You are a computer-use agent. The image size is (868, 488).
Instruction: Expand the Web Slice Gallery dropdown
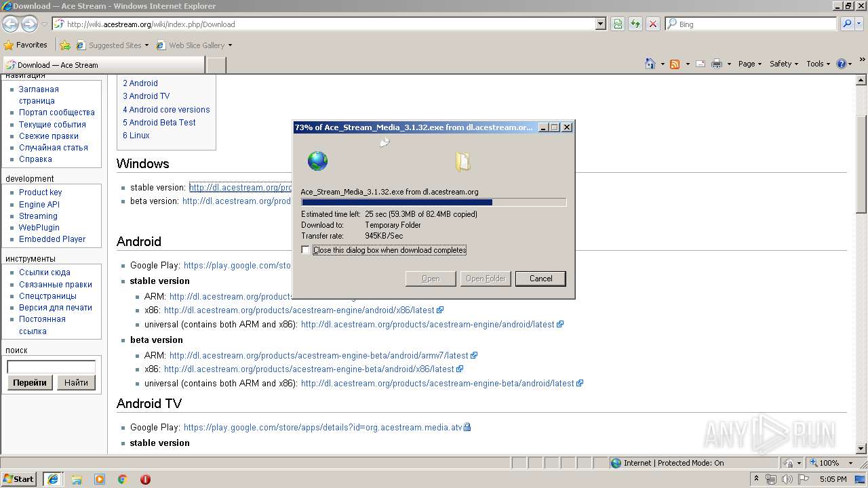230,45
